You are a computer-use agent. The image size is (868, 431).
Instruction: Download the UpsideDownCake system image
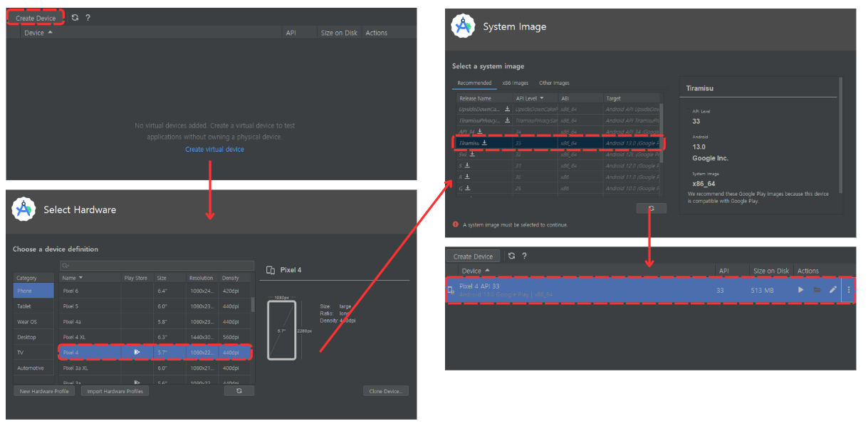pyautogui.click(x=508, y=109)
